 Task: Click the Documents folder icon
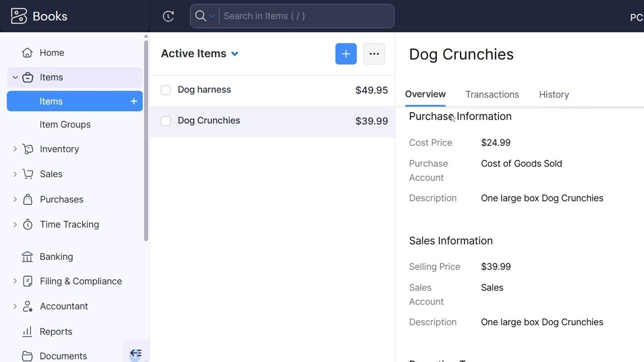pyautogui.click(x=27, y=355)
